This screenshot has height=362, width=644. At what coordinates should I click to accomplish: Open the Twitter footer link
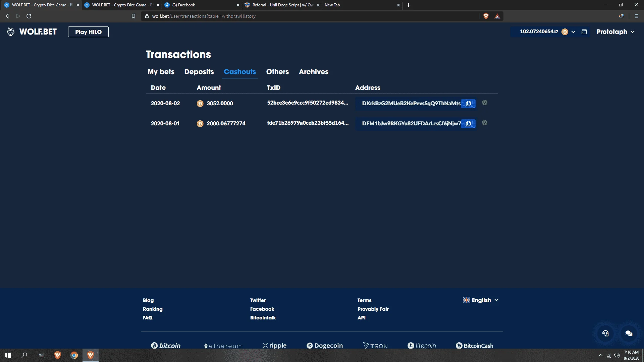point(258,300)
